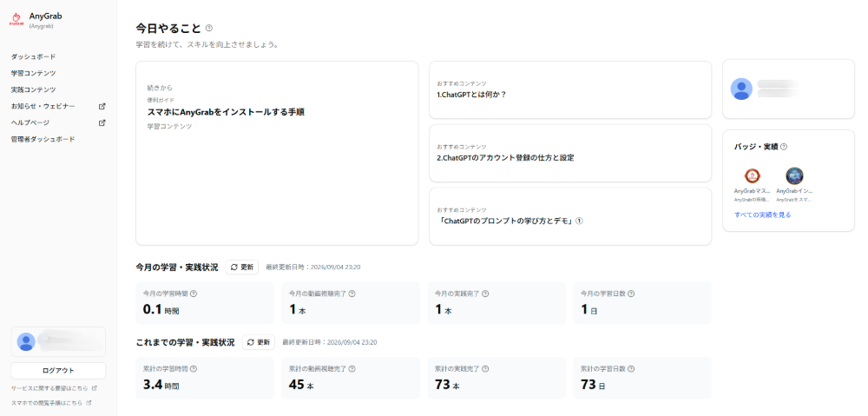The width and height of the screenshot is (868, 416).
Task: Click the external link icon beside お知らせ・ウェビナー
Action: pyautogui.click(x=102, y=106)
